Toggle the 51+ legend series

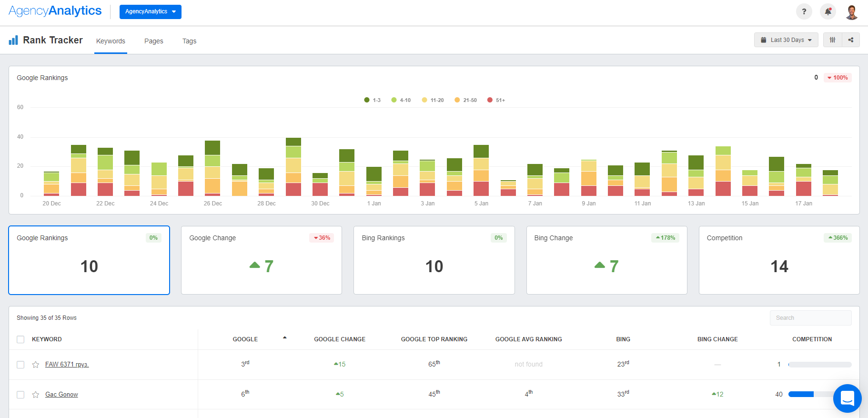pyautogui.click(x=496, y=100)
